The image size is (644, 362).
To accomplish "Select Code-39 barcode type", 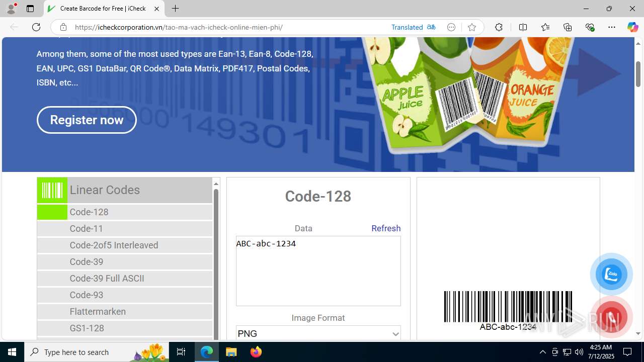I will click(125, 262).
